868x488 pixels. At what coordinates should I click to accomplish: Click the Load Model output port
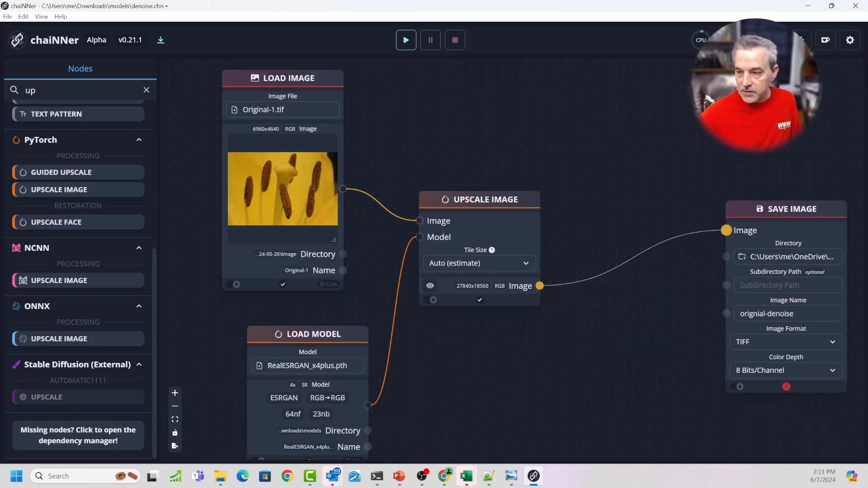(368, 404)
